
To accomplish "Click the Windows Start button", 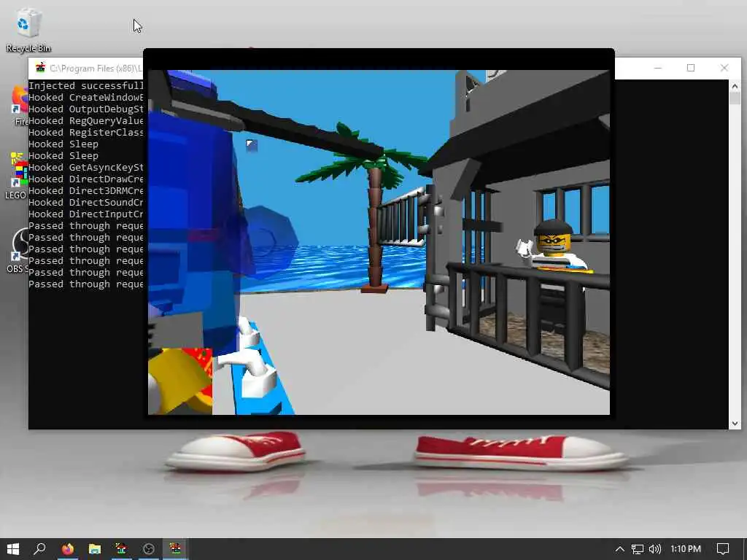I will click(13, 549).
